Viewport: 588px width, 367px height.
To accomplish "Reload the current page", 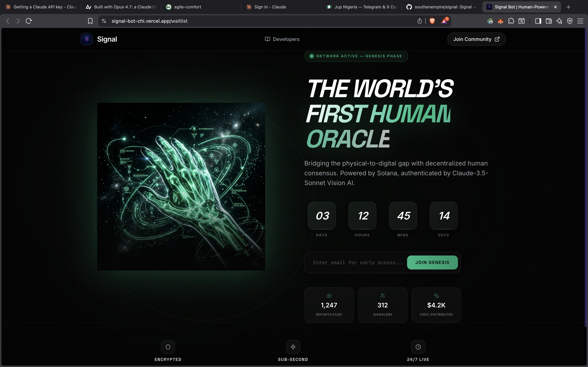I will coord(29,21).
